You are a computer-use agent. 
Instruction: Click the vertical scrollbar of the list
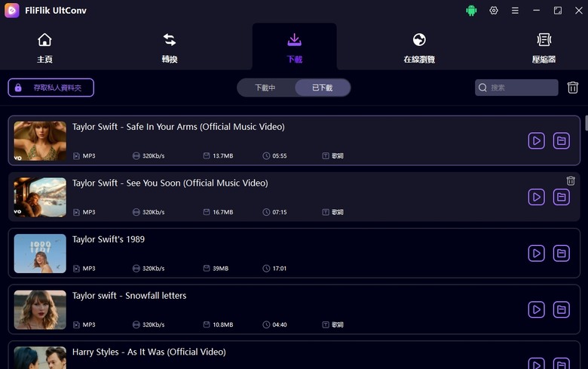coord(586,123)
